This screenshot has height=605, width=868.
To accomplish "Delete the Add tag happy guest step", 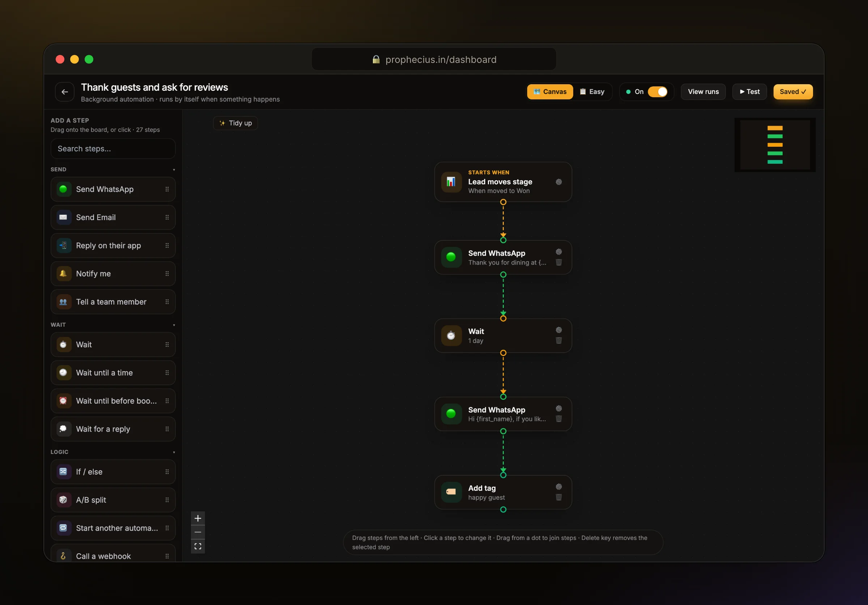I will [x=559, y=497].
